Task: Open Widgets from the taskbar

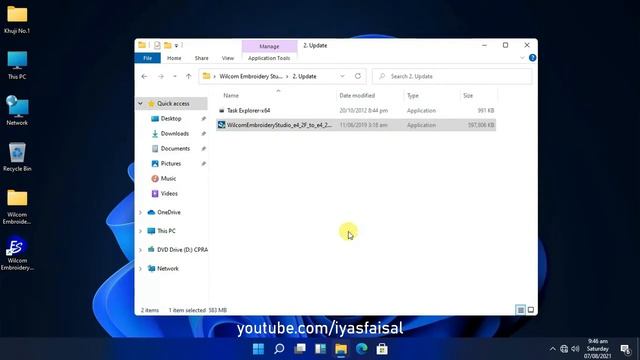Action: pos(320,349)
